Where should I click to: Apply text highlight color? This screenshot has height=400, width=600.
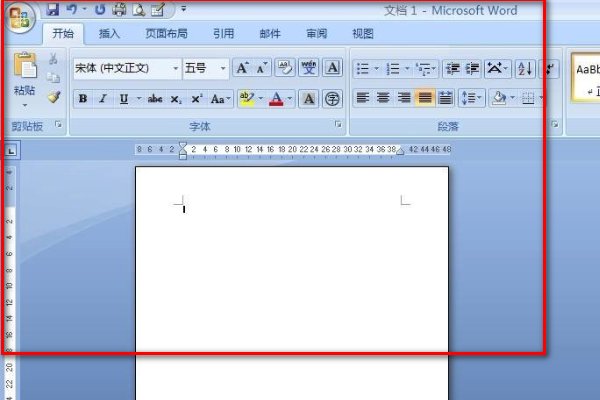(246, 99)
